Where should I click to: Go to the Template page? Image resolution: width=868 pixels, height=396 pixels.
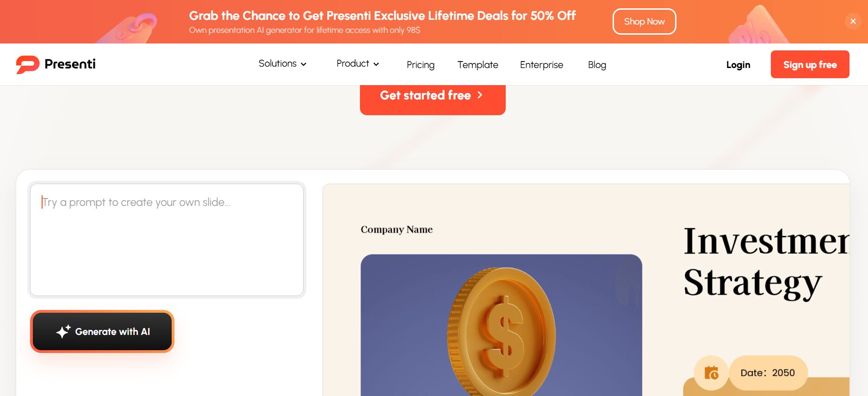(477, 65)
